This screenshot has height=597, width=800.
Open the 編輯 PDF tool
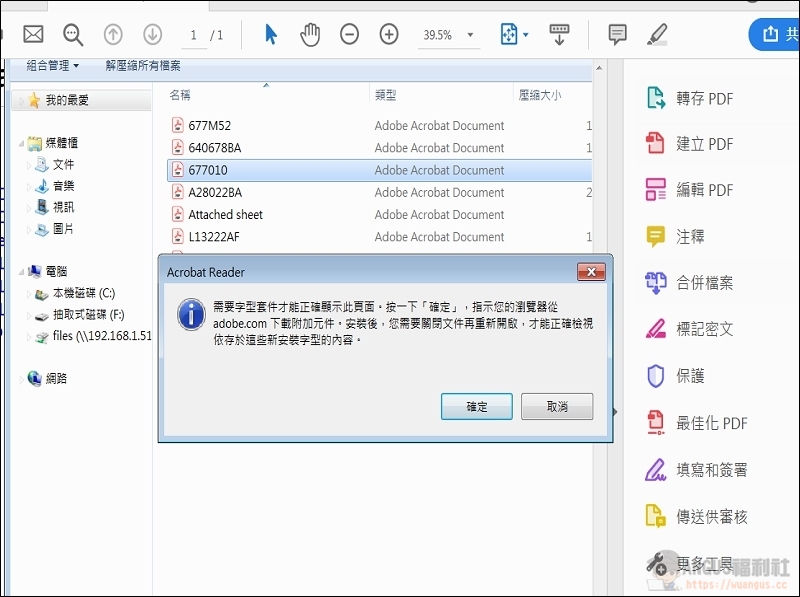pyautogui.click(x=704, y=190)
